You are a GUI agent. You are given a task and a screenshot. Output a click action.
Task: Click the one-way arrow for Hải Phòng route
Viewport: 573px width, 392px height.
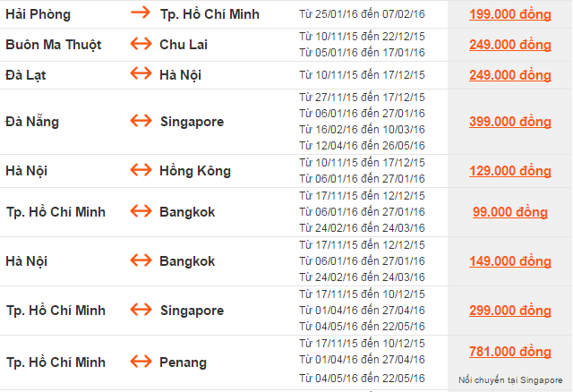point(141,14)
